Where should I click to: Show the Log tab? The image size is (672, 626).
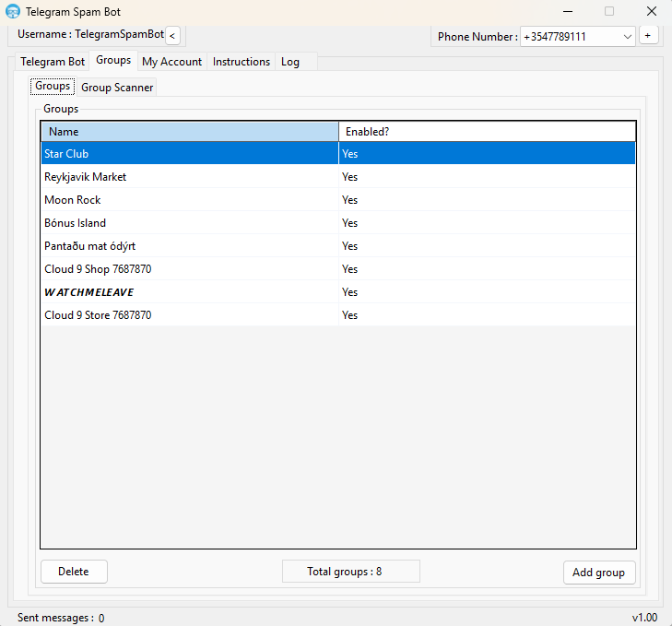[x=290, y=62]
